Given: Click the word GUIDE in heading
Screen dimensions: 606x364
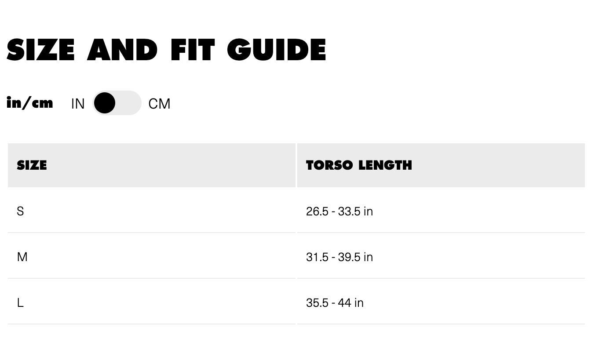Looking at the screenshot, I should click(x=277, y=50).
